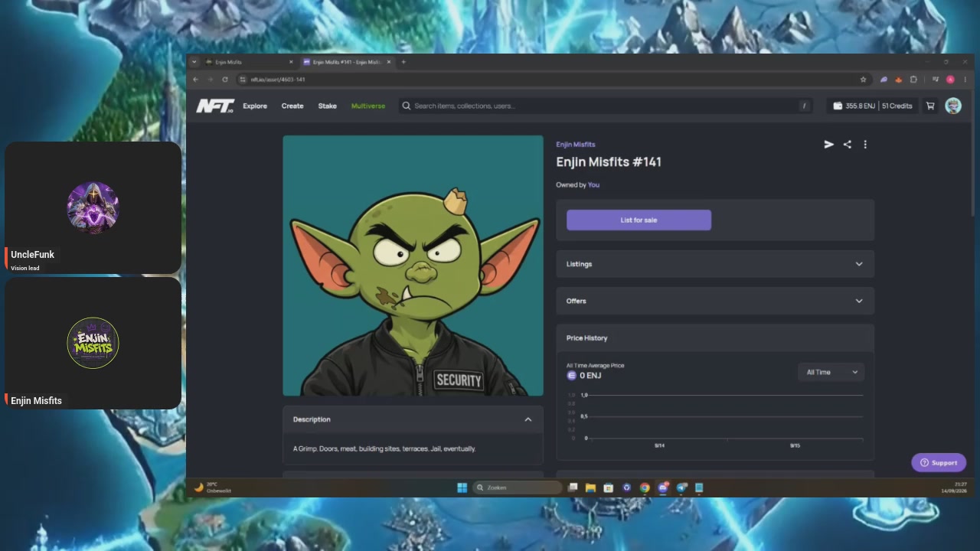The width and height of the screenshot is (980, 551).
Task: Open the Explore menu item
Action: coord(255,106)
